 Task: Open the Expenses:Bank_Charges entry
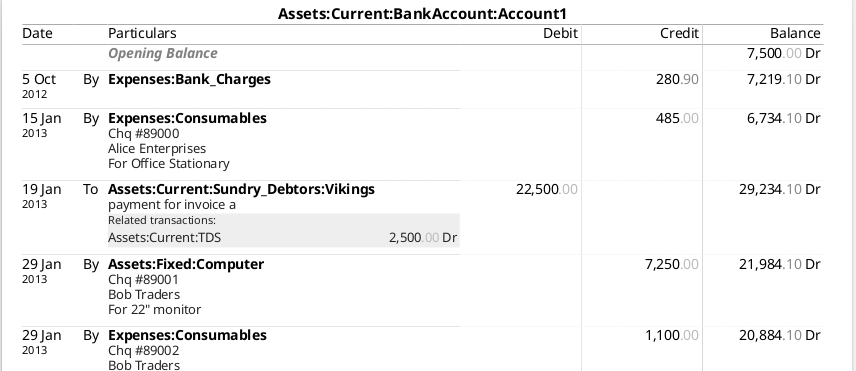point(189,79)
